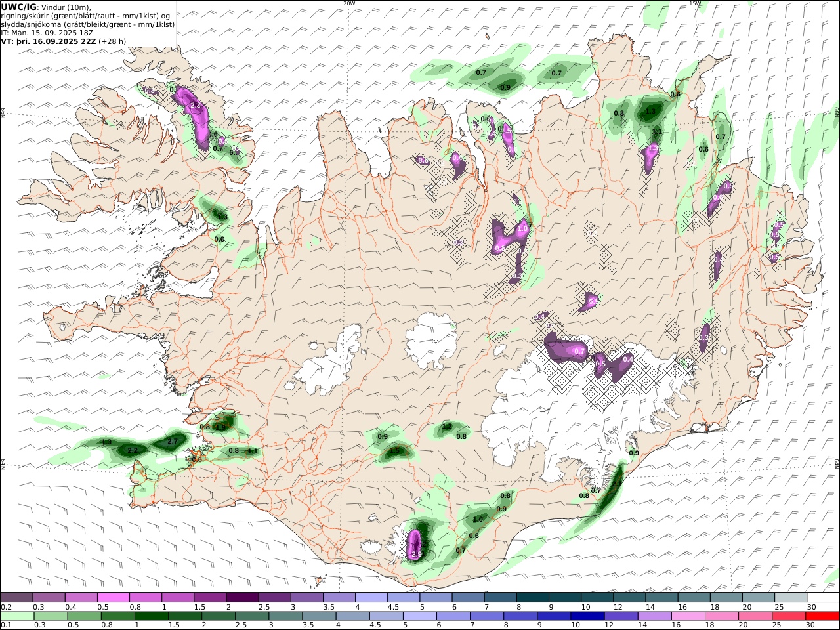Image resolution: width=840 pixels, height=630 pixels.
Task: Click the '0.4' legend label under the top row
Action: pyautogui.click(x=71, y=607)
